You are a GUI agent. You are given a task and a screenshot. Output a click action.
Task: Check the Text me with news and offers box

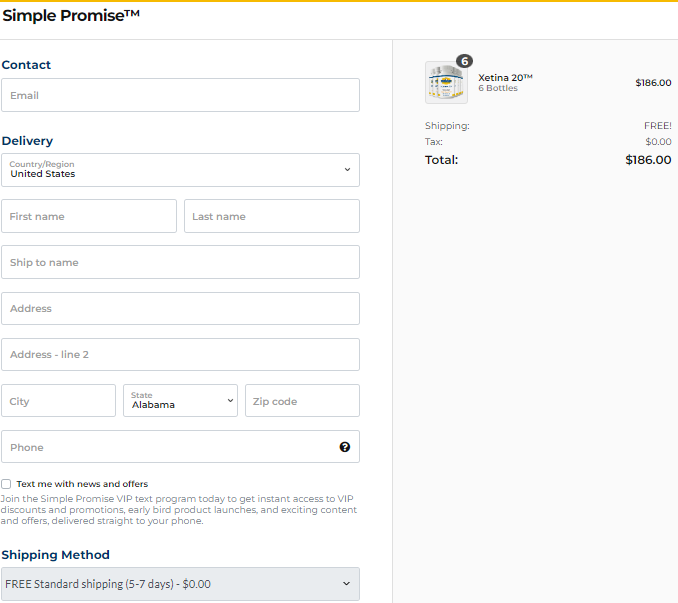pyautogui.click(x=6, y=484)
